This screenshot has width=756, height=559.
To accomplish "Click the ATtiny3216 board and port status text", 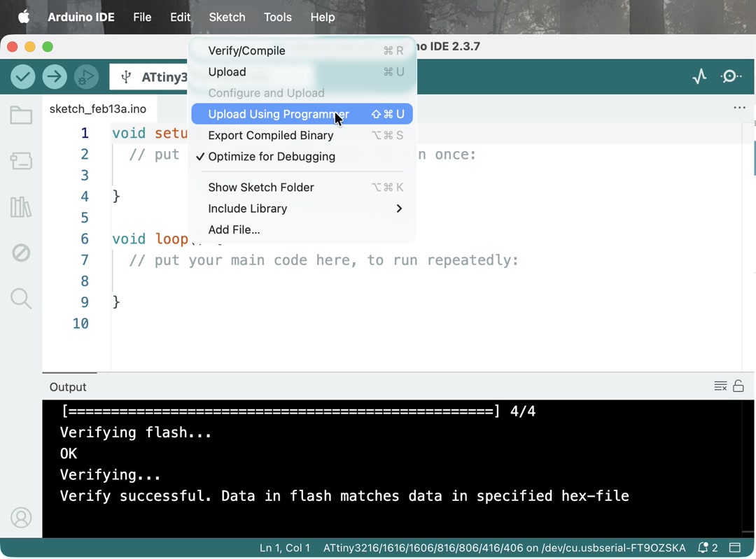I will click(504, 548).
